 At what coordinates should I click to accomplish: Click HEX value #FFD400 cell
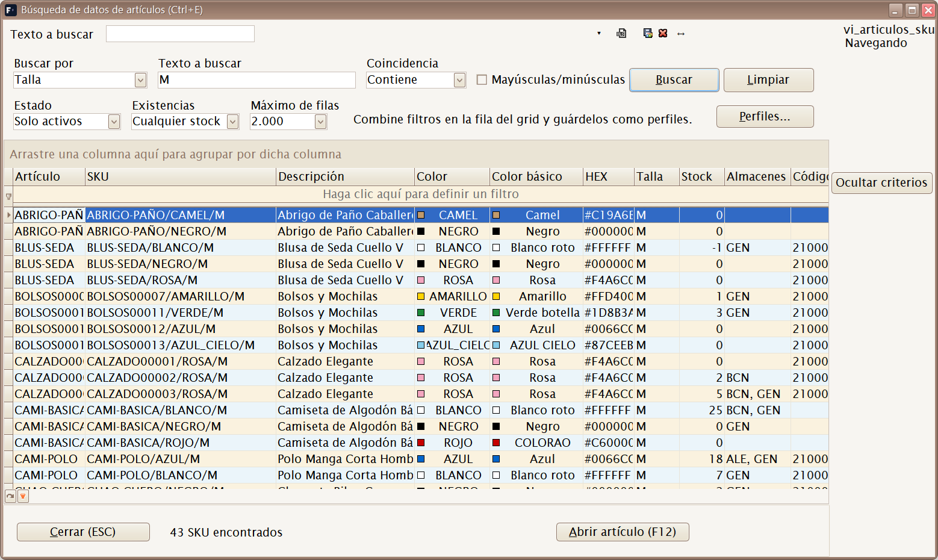tap(609, 296)
